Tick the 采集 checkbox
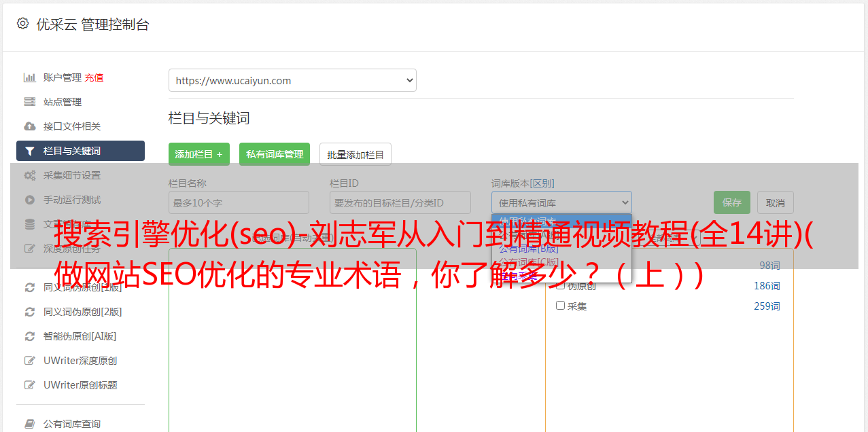868x432 pixels. (561, 306)
